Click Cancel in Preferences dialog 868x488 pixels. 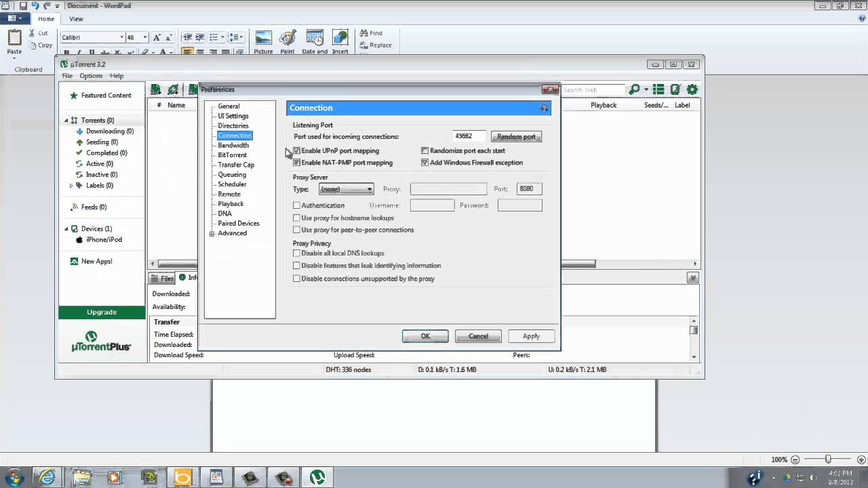478,336
